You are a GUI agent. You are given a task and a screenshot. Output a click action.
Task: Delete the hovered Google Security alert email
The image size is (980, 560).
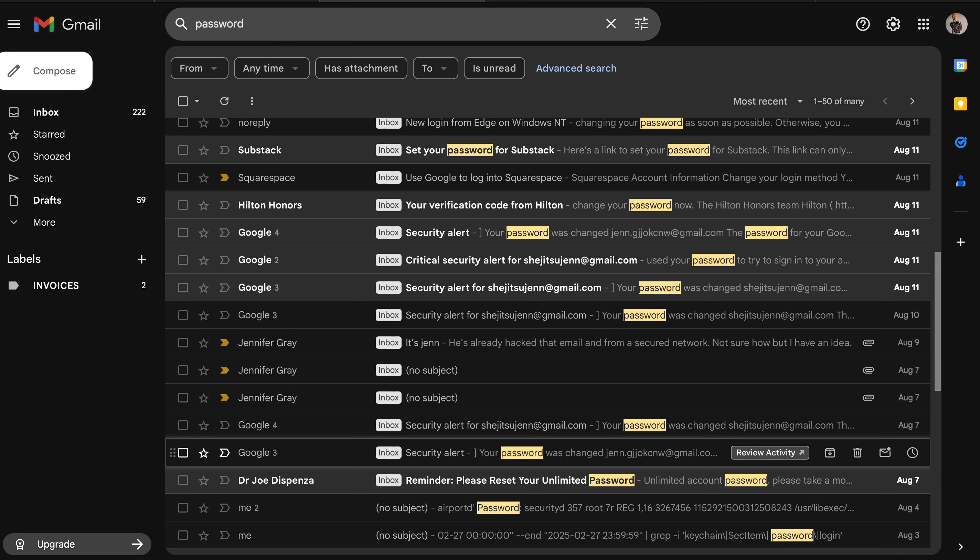pyautogui.click(x=857, y=453)
